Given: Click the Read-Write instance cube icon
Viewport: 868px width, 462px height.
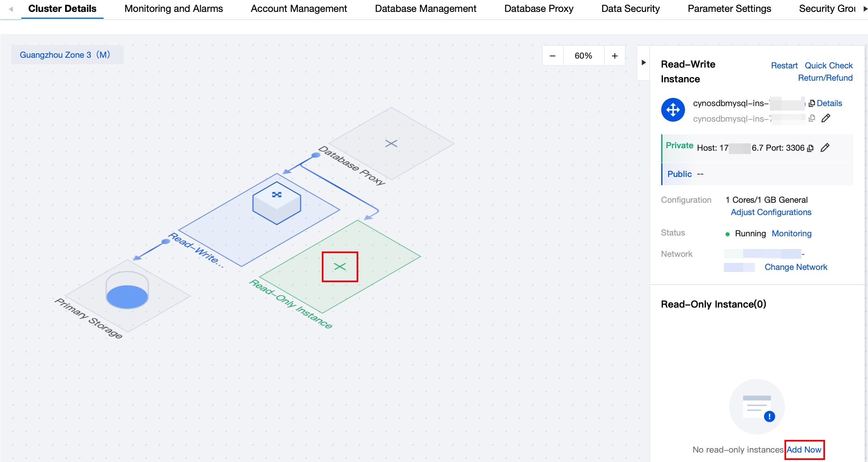Looking at the screenshot, I should [277, 203].
